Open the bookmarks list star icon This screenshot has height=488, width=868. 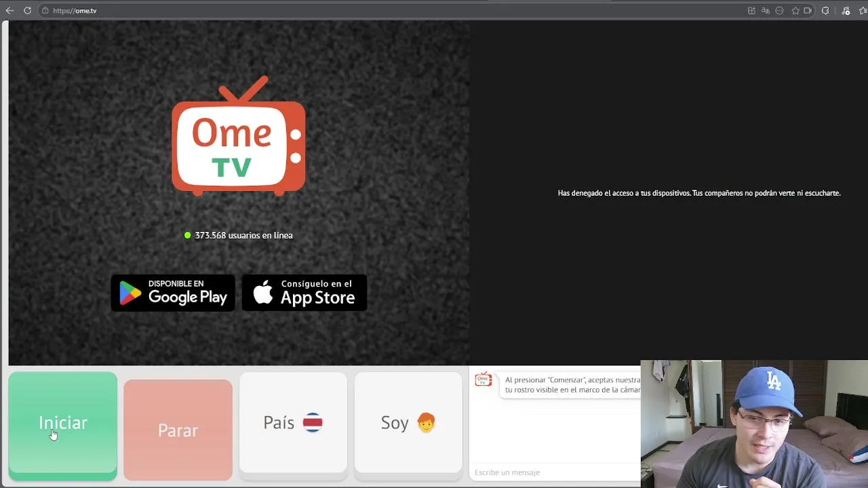coord(864,11)
